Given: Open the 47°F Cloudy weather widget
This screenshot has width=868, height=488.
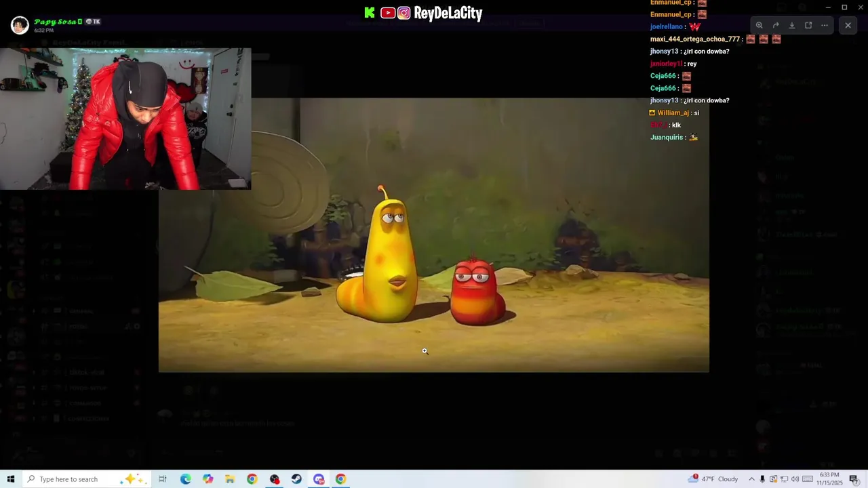Looking at the screenshot, I should pyautogui.click(x=713, y=479).
